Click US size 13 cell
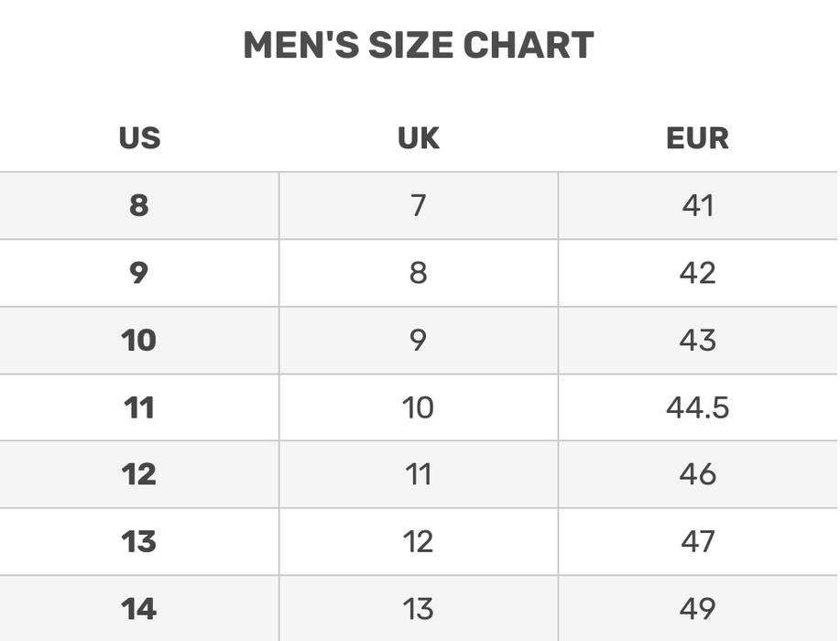This screenshot has width=840, height=641. click(139, 541)
